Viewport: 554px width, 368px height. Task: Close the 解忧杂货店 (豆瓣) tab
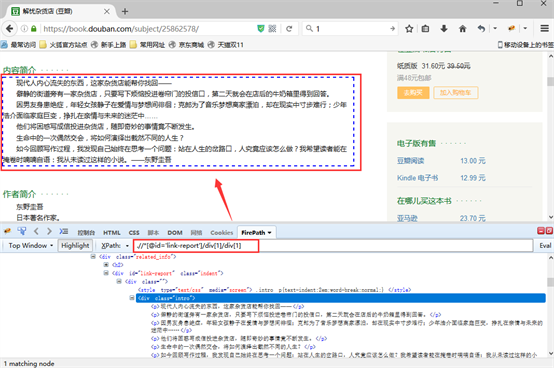click(106, 11)
